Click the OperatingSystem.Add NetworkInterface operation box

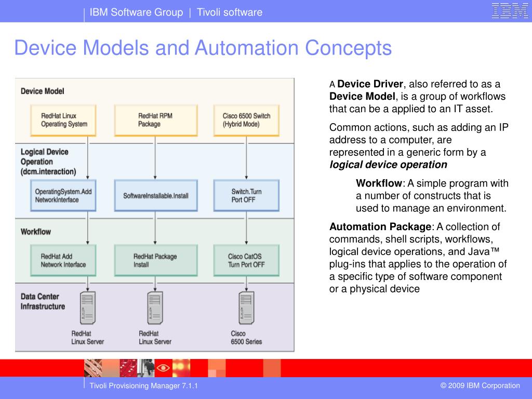(x=63, y=195)
